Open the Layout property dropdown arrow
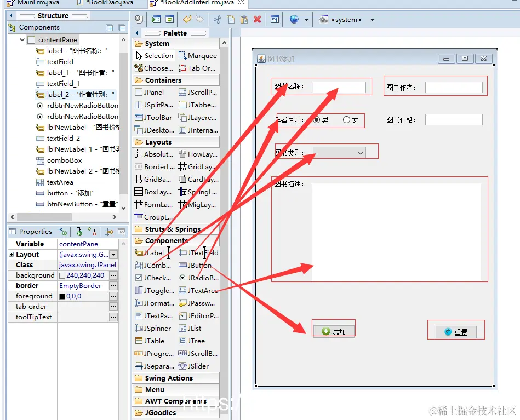The height and width of the screenshot is (420, 520). pyautogui.click(x=113, y=255)
